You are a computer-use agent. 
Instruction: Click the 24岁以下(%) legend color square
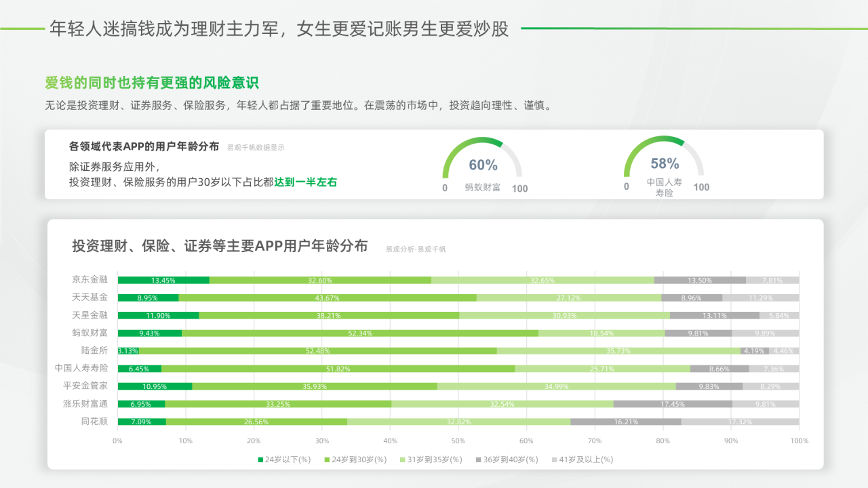260,460
